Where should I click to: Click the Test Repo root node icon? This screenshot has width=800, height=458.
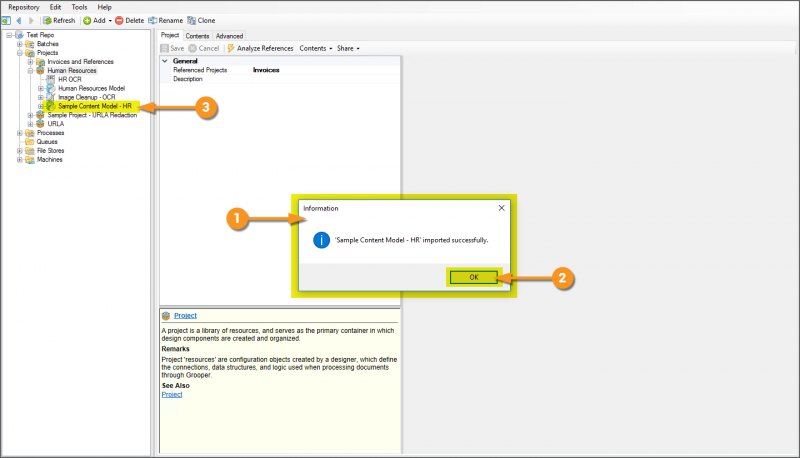[x=19, y=35]
